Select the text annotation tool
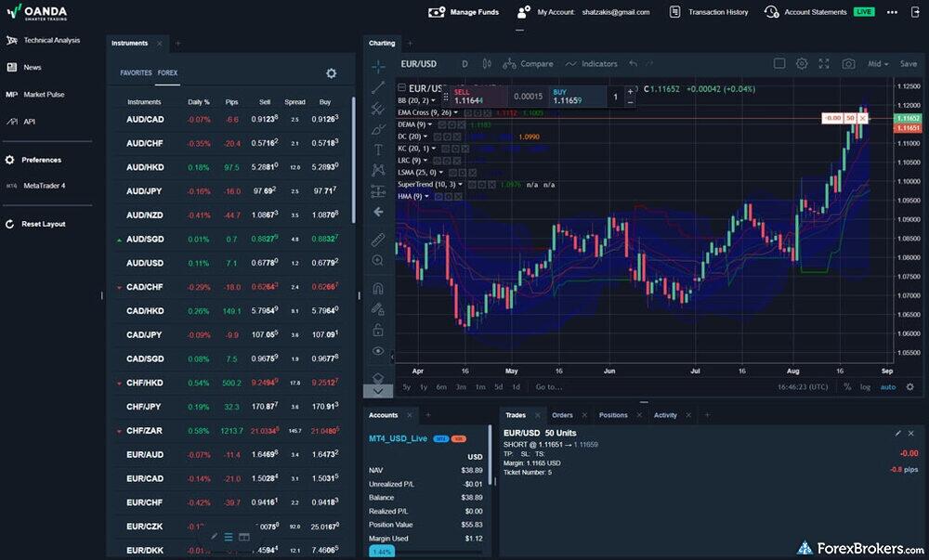This screenshot has width=929, height=560. click(x=378, y=150)
